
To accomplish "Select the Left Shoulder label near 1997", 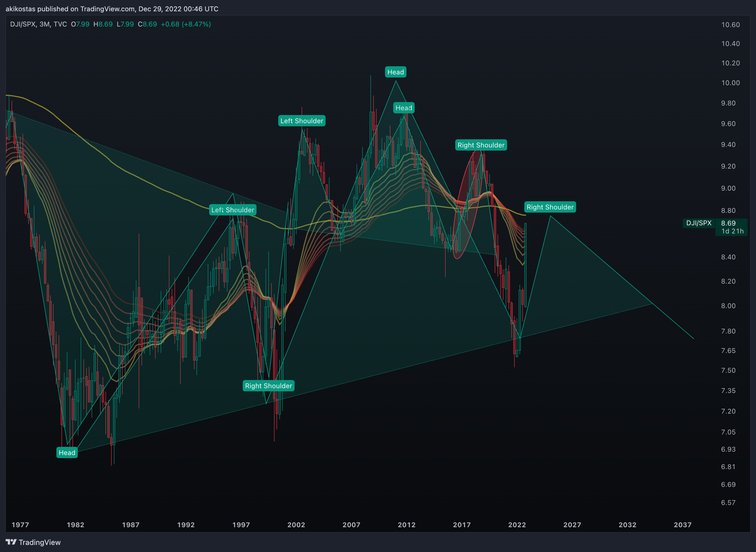I will click(x=233, y=210).
